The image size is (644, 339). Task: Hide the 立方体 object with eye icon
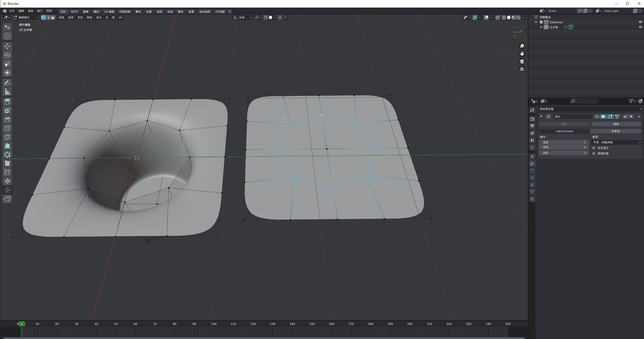(640, 27)
